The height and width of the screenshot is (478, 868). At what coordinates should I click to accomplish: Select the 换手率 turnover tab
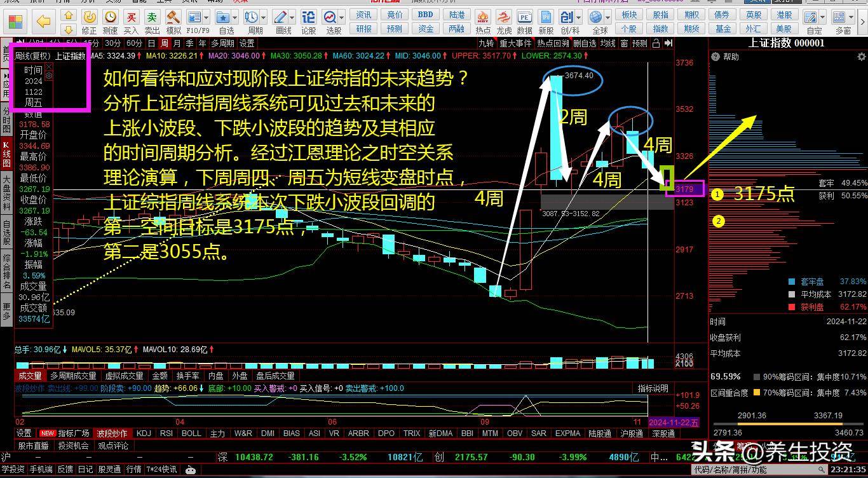click(x=187, y=376)
